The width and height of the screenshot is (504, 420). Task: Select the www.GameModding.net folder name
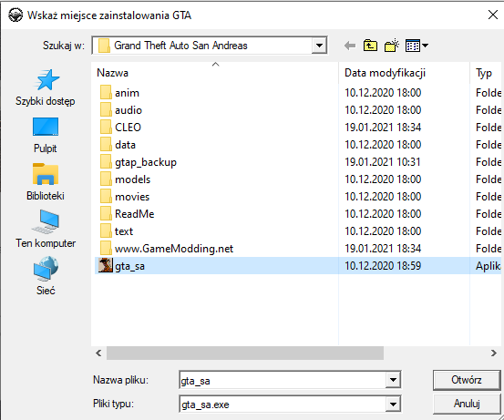pyautogui.click(x=174, y=249)
